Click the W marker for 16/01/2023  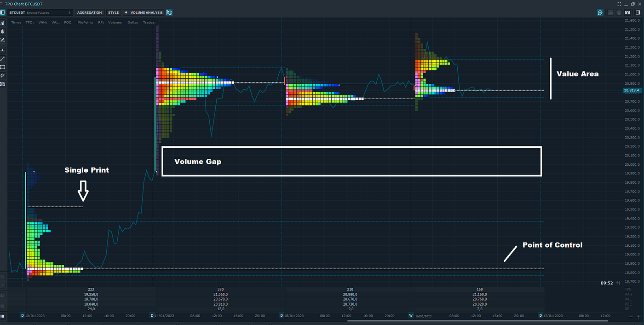coord(411,316)
